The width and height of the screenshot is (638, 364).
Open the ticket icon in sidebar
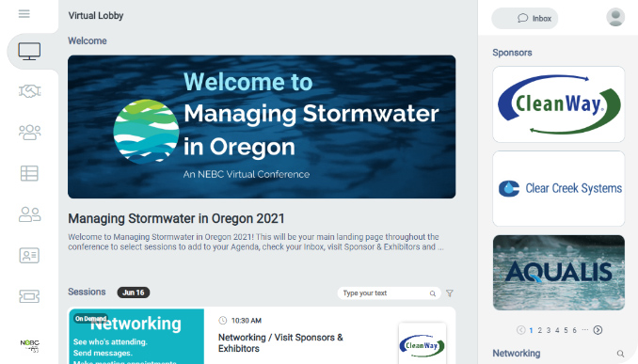29,296
